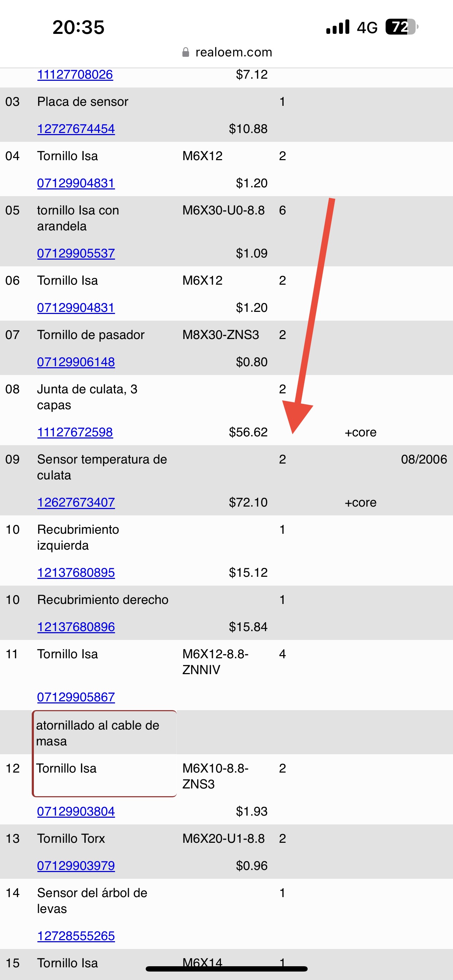Open Tornillo de pasador part 07129906148
Viewport: 453px width, 980px height.
(76, 362)
